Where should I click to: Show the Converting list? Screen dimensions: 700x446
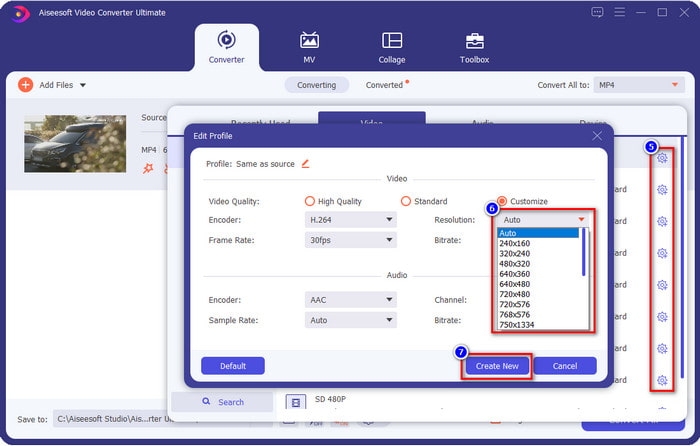click(x=317, y=85)
